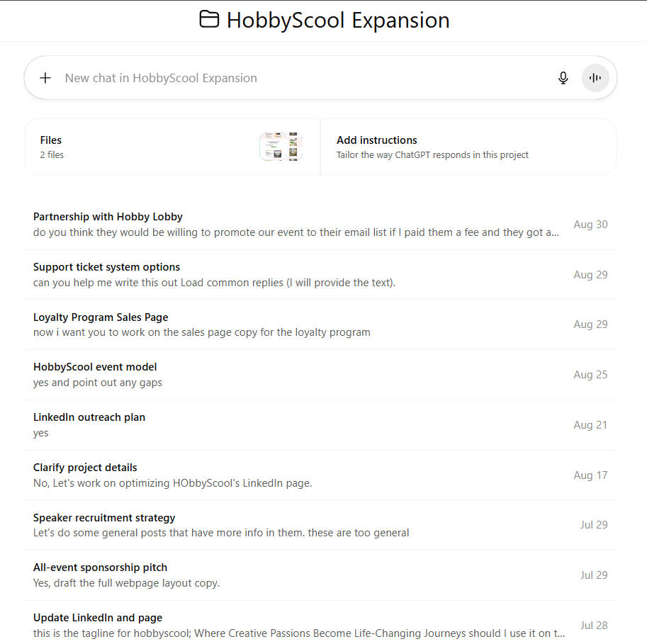Image resolution: width=647 pixels, height=644 pixels.
Task: Open the Files card with 2 files
Action: point(172,147)
